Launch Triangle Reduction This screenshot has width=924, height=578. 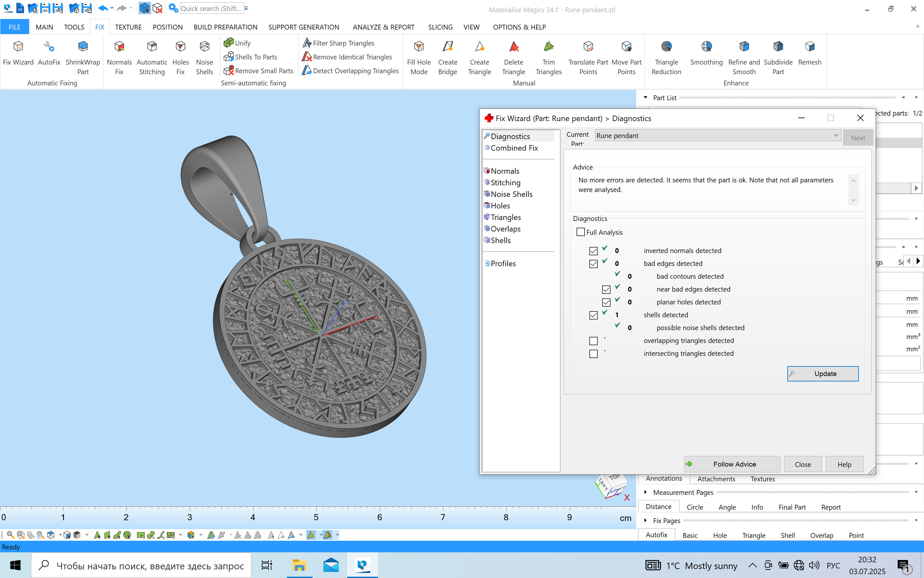pyautogui.click(x=666, y=58)
